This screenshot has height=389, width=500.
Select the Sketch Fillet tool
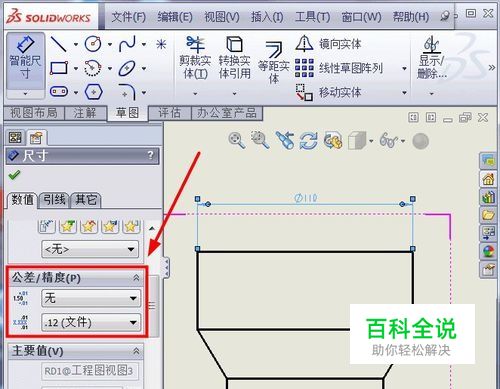[128, 92]
